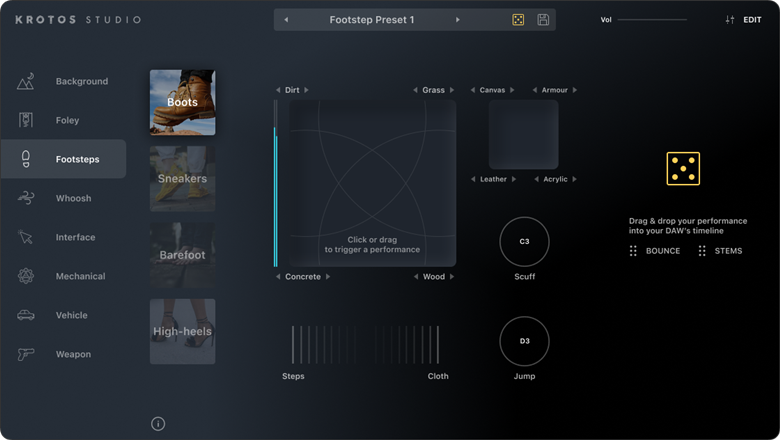Select the Sneakers footwear thumbnail

182,179
